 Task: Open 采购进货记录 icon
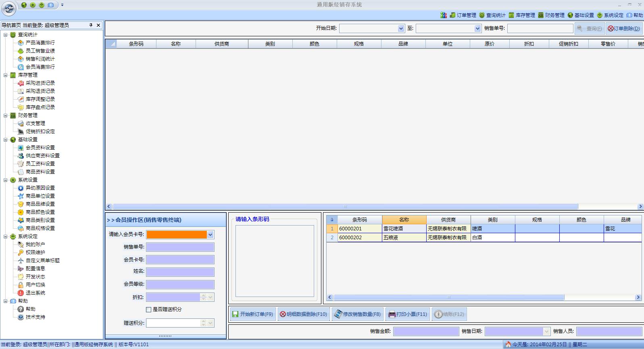(21, 83)
